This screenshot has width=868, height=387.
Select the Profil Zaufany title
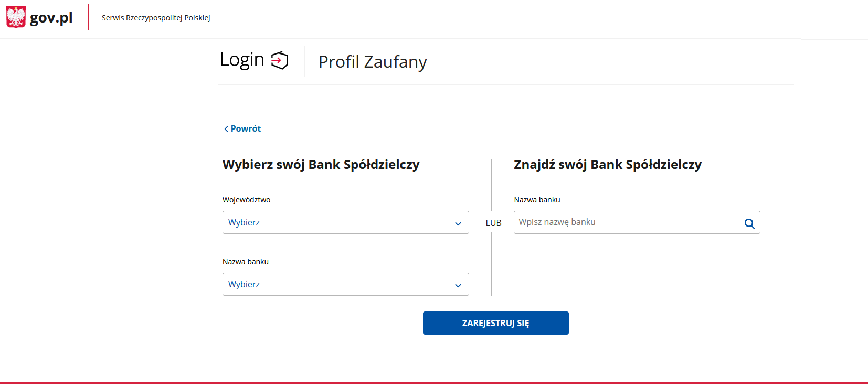point(373,62)
